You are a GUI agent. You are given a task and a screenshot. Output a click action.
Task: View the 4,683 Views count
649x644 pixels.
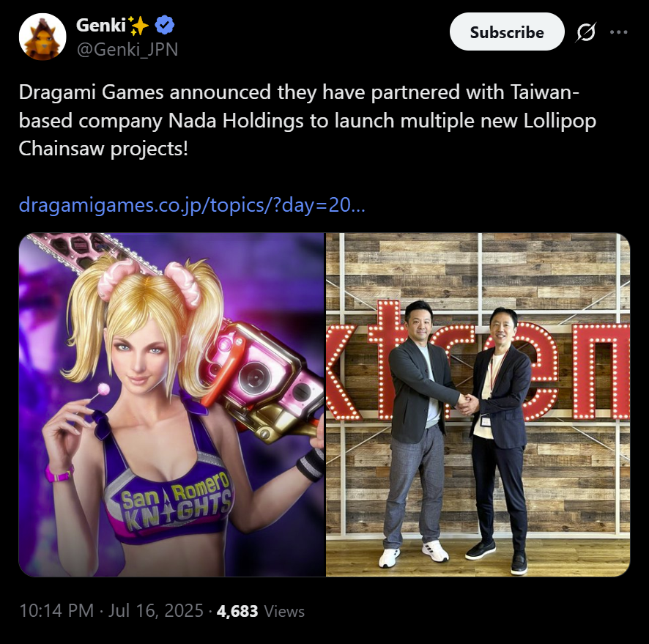261,611
